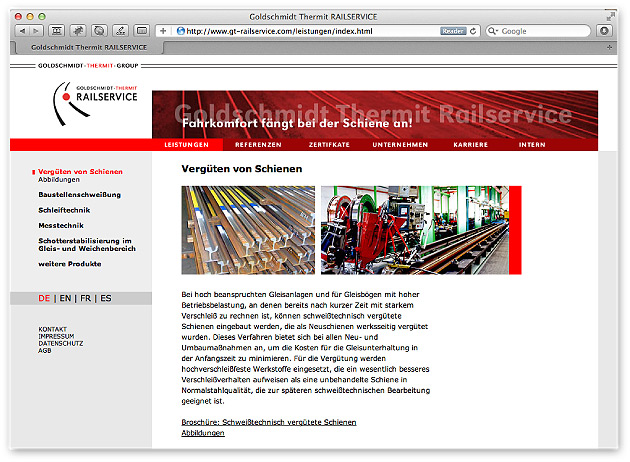Viewport: 630px width, 462px height.
Task: Open Messtechnik in sidebar
Action: 61,225
